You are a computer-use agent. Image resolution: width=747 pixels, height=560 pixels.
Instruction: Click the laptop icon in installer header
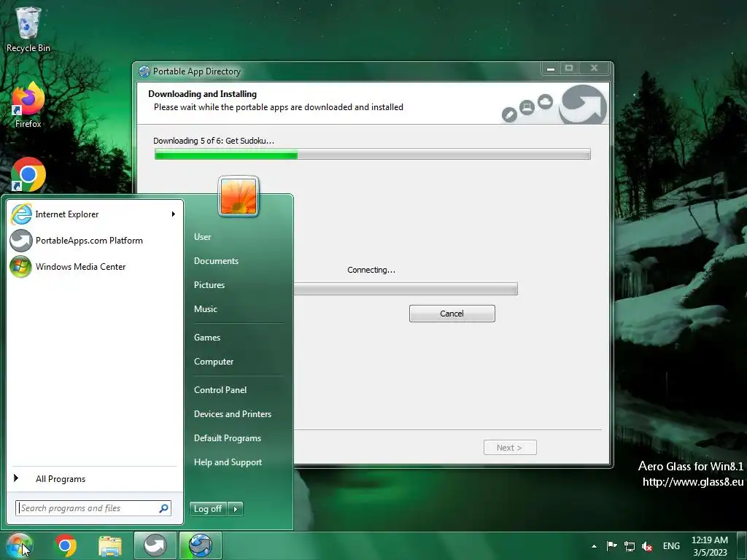pyautogui.click(x=527, y=107)
